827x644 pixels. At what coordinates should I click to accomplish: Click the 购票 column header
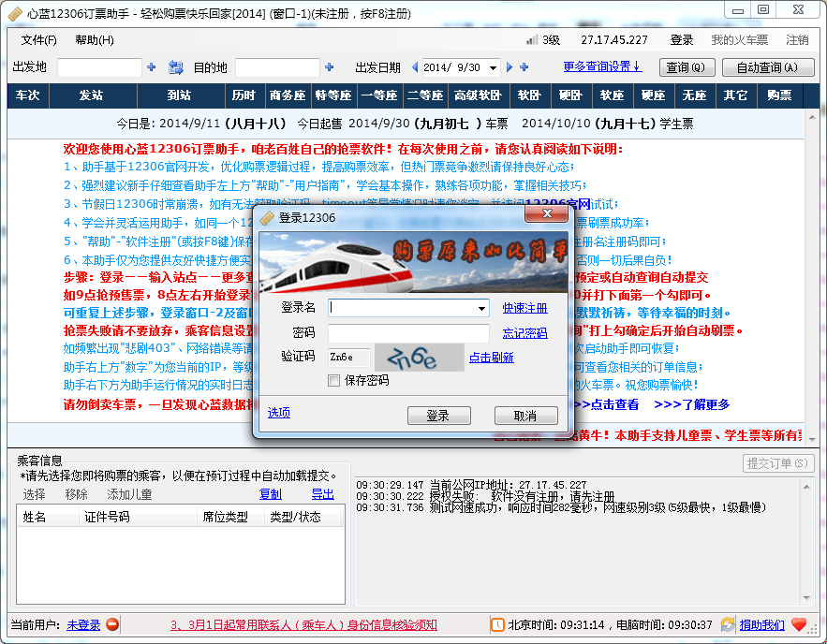779,95
